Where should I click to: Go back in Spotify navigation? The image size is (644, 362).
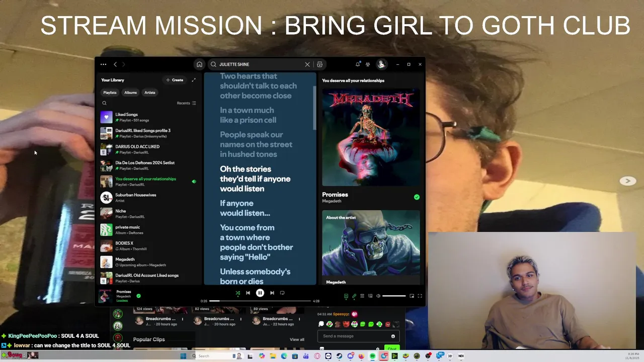click(115, 64)
